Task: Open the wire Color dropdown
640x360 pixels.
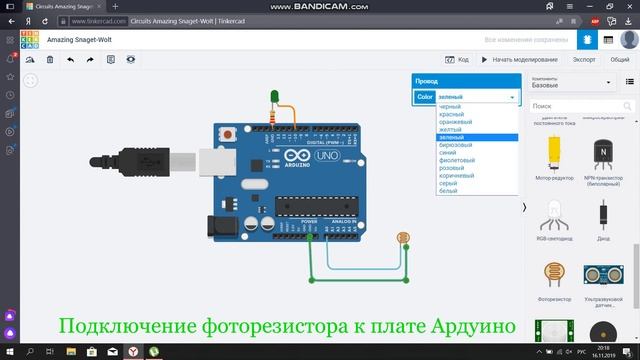Action: 476,97
